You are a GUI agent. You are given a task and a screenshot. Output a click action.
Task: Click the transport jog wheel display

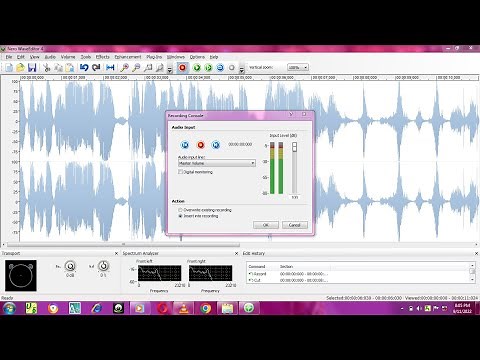21,276
